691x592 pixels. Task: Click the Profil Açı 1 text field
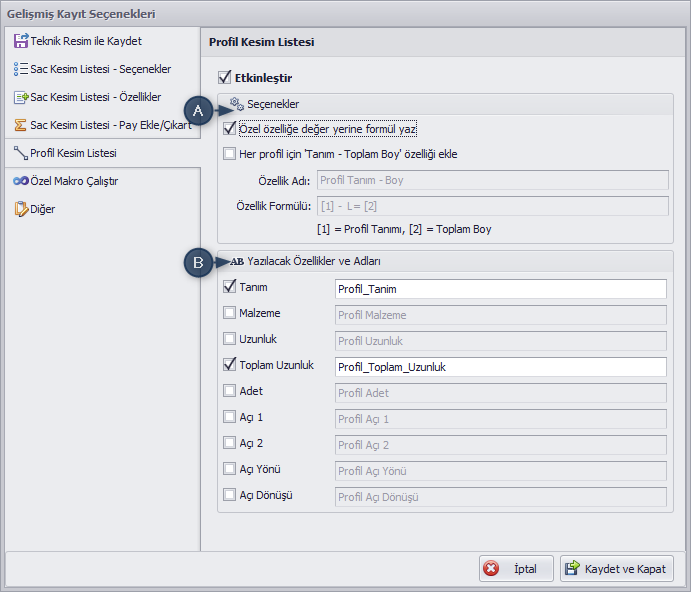501,419
